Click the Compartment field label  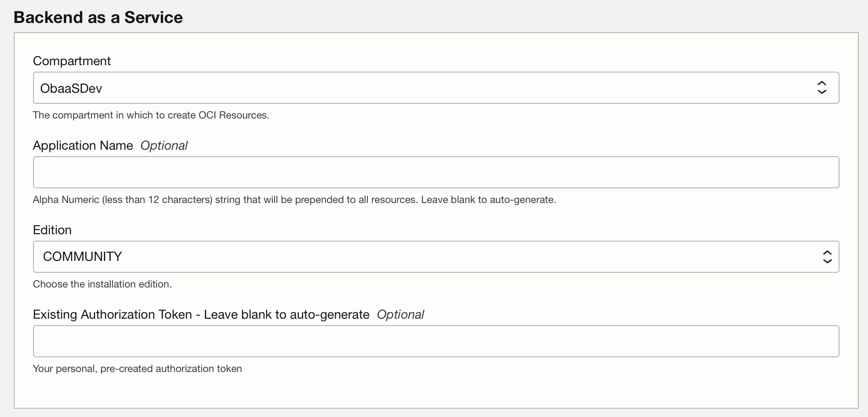pyautogui.click(x=72, y=61)
